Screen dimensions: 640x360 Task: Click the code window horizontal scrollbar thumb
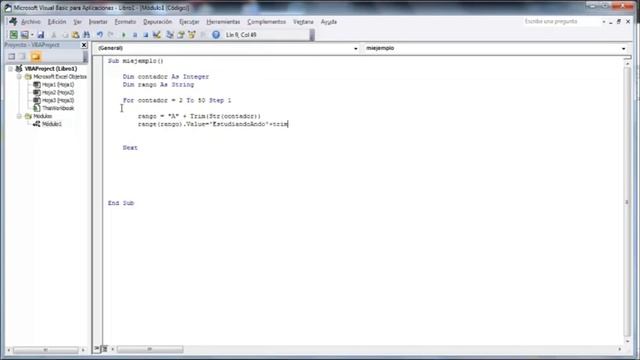pyautogui.click(x=150, y=349)
